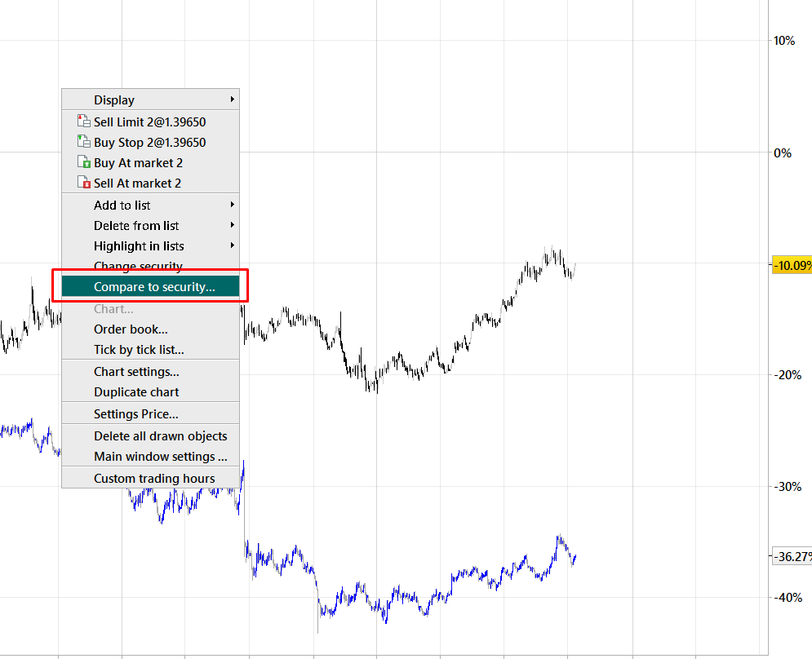
Task: Open Main window settings...
Action: pos(160,457)
